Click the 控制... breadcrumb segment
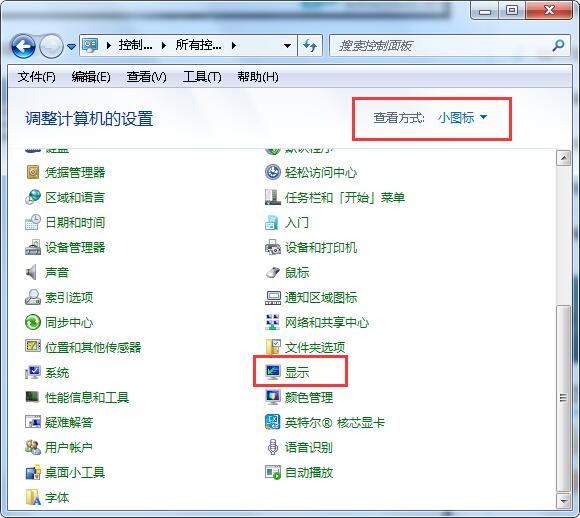This screenshot has height=518, width=580. (x=135, y=46)
